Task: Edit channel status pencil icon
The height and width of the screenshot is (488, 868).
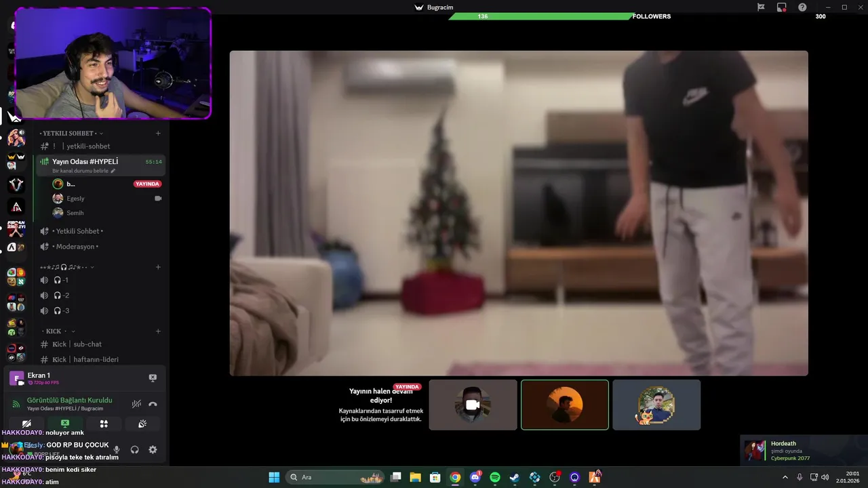Action: (x=113, y=171)
